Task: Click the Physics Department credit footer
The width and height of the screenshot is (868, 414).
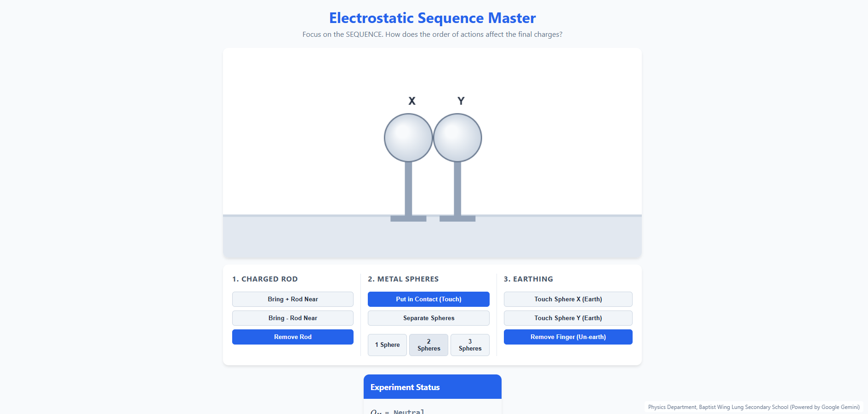Action: coord(754,407)
